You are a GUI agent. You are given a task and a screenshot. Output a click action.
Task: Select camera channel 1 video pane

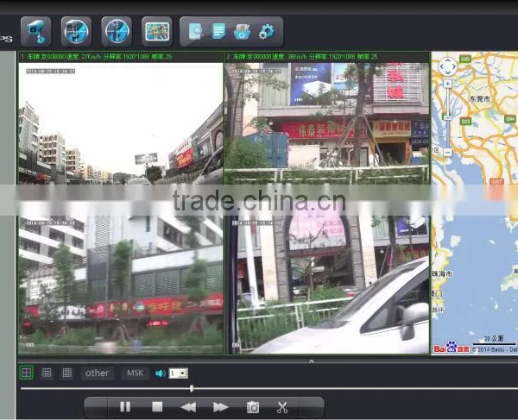pyautogui.click(x=121, y=123)
